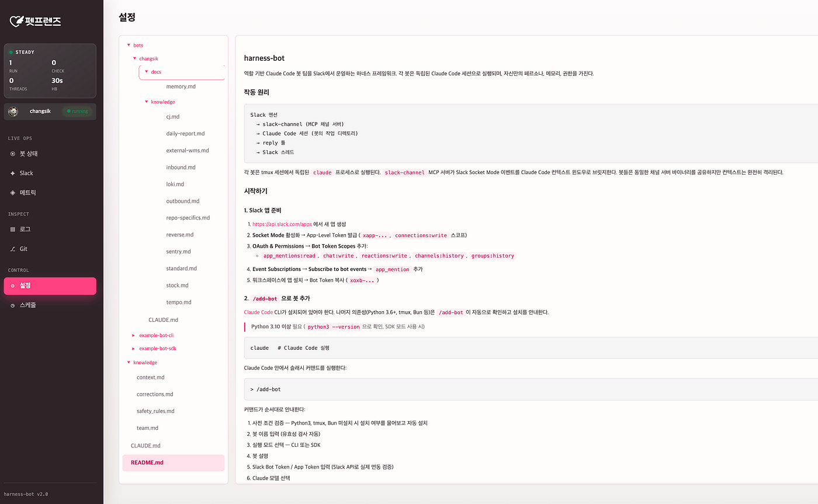
Task: Open the stock.md file
Action: pos(177,286)
